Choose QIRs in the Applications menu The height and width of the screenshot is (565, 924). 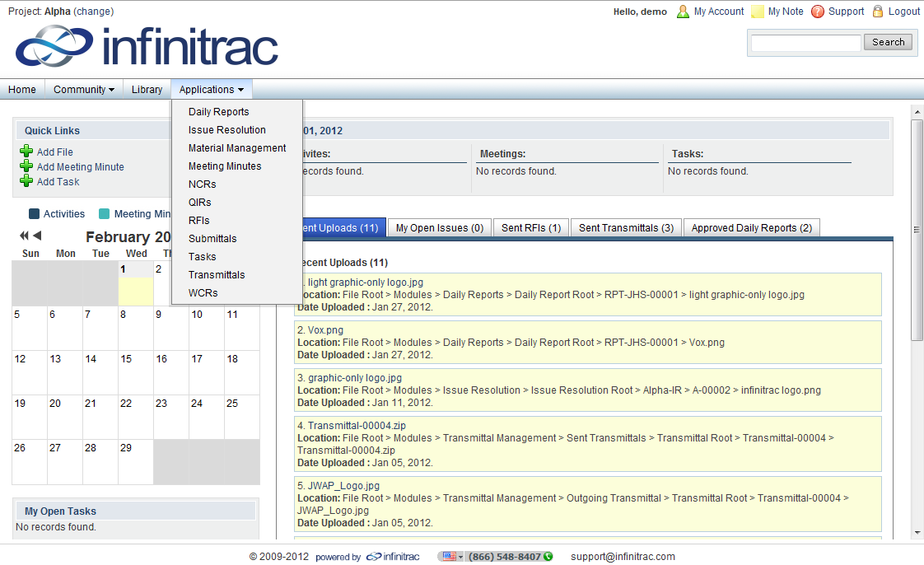200,202
